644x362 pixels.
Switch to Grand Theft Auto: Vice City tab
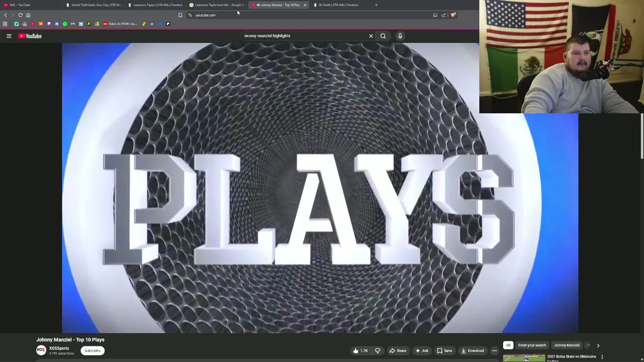tap(94, 5)
